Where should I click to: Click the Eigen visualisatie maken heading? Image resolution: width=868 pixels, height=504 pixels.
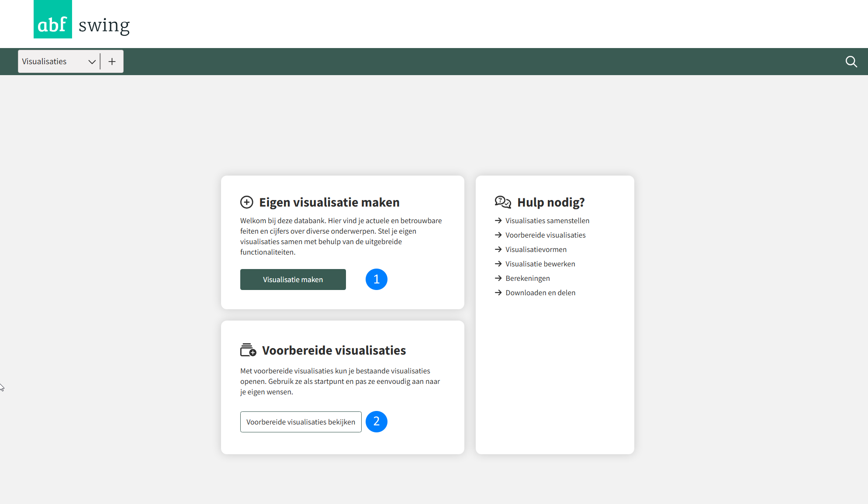point(329,202)
